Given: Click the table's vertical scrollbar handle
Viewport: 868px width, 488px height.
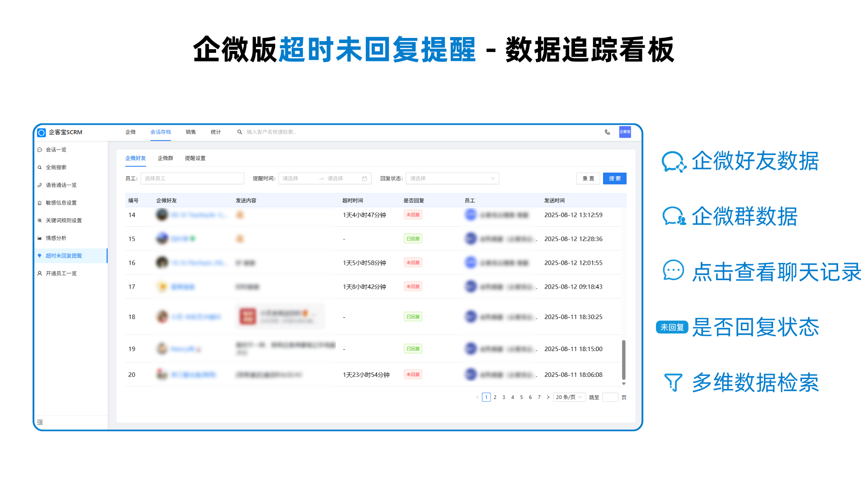Looking at the screenshot, I should pyautogui.click(x=623, y=360).
